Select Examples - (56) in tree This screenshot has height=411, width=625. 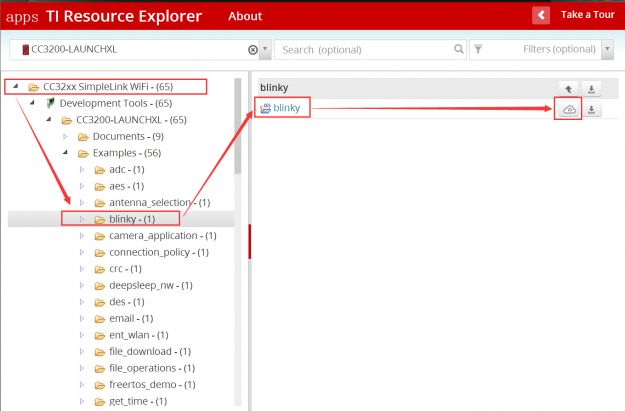[127, 153]
